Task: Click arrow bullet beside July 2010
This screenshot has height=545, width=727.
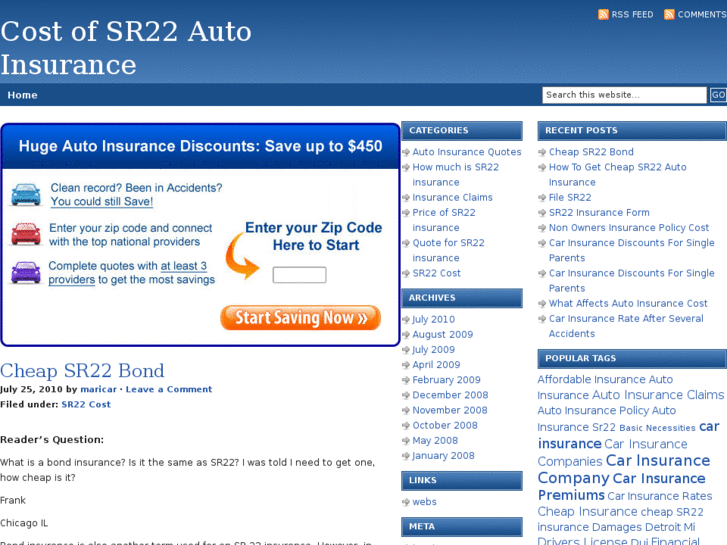Action: [x=406, y=319]
